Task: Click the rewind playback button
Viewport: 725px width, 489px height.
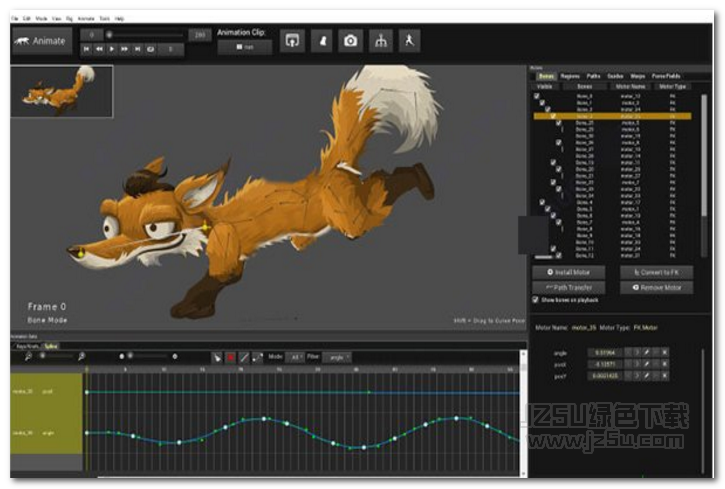Action: pos(99,49)
